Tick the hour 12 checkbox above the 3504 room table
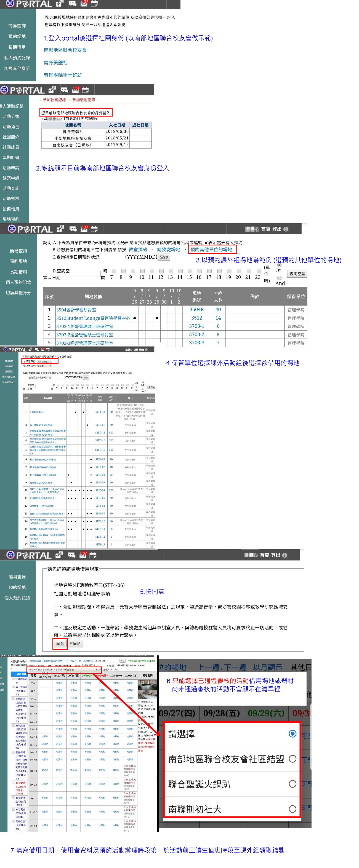359x868 pixels. [161, 271]
